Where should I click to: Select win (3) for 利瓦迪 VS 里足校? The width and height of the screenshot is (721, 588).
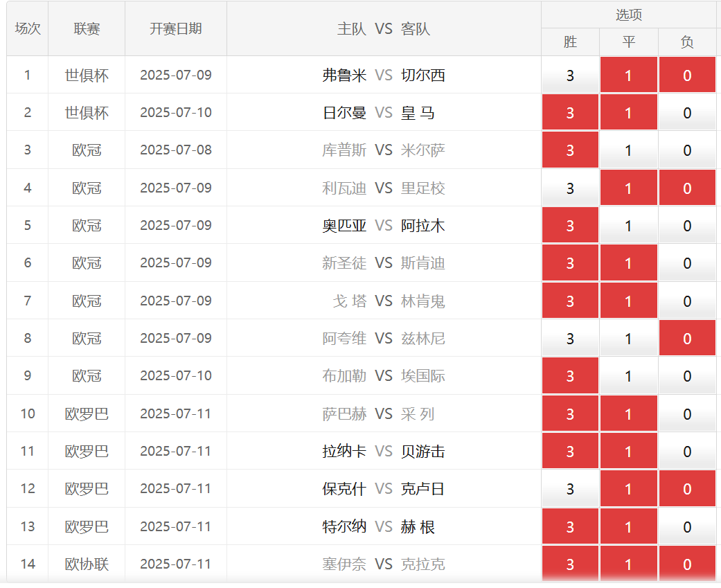click(x=570, y=188)
